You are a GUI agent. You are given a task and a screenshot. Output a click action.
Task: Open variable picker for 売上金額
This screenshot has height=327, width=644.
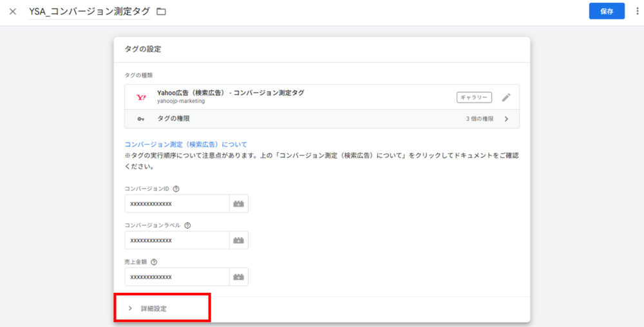click(239, 277)
